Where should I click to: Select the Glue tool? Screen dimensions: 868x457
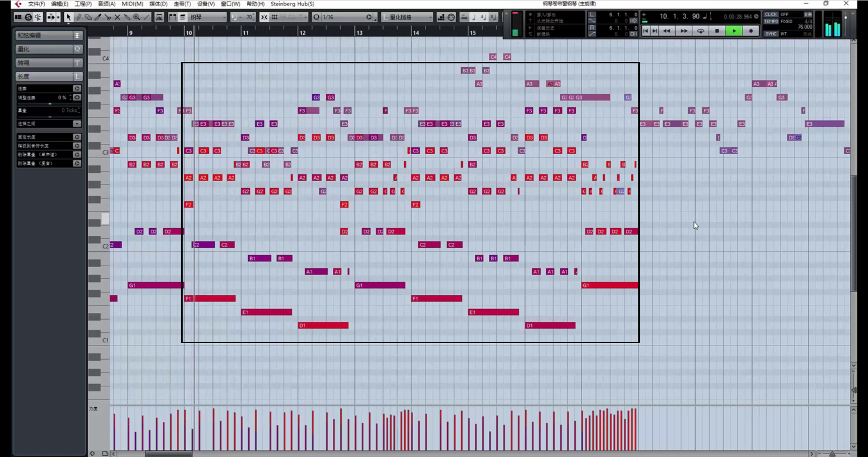[x=127, y=17]
